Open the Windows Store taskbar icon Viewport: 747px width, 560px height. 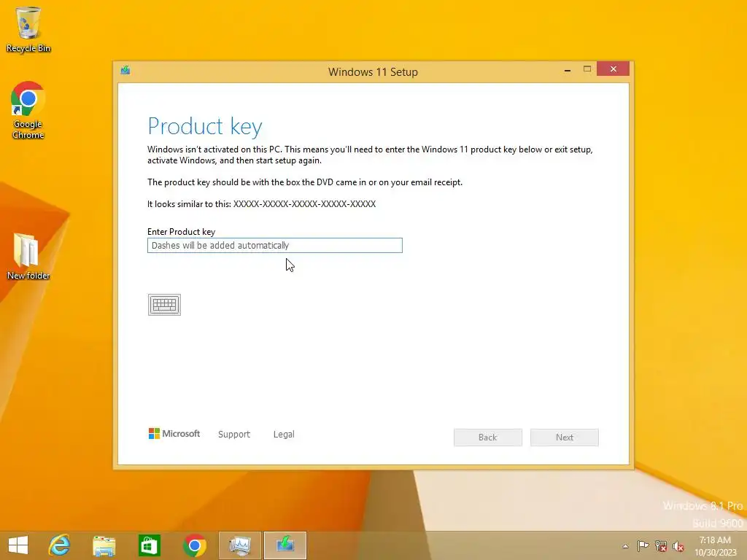(149, 545)
